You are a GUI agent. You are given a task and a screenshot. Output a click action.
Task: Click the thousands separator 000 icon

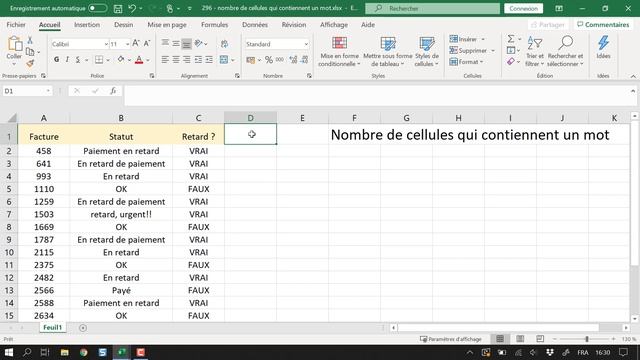[280, 60]
